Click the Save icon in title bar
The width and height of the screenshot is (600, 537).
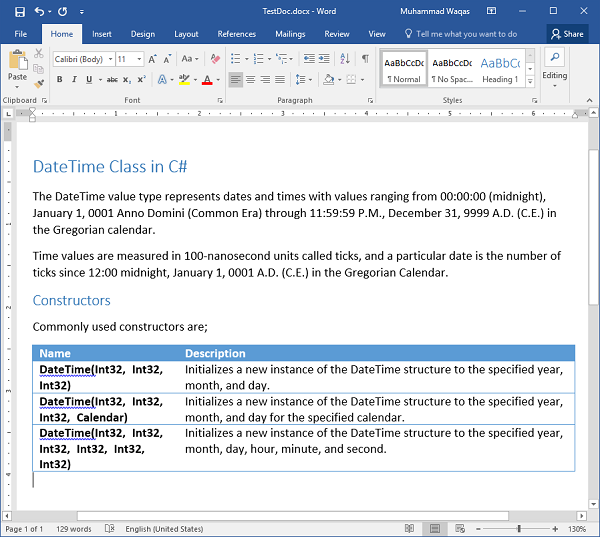[15, 11]
